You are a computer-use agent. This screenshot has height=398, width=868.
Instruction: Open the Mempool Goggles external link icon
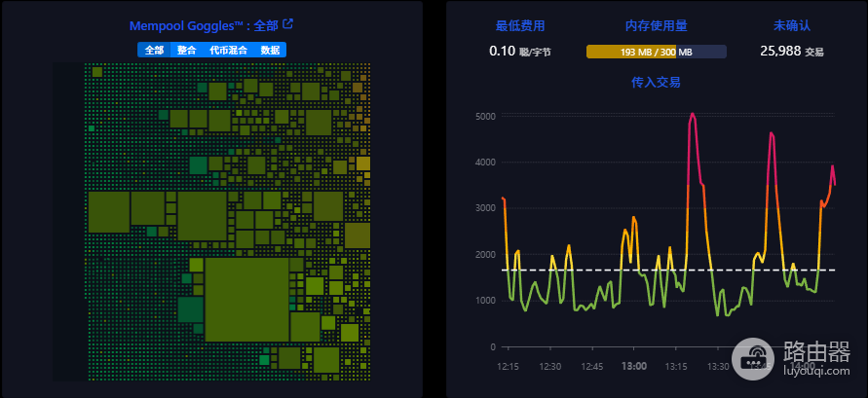[287, 24]
